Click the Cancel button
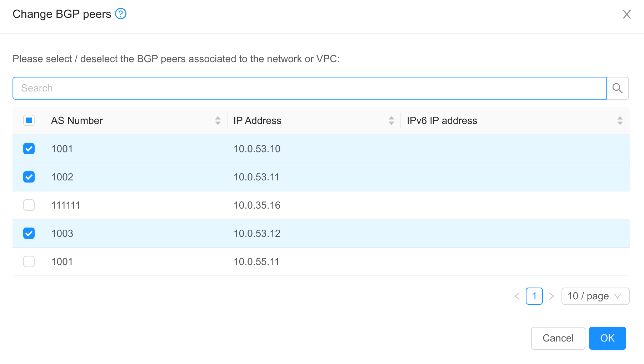Image resolution: width=644 pixels, height=364 pixels. (x=558, y=338)
